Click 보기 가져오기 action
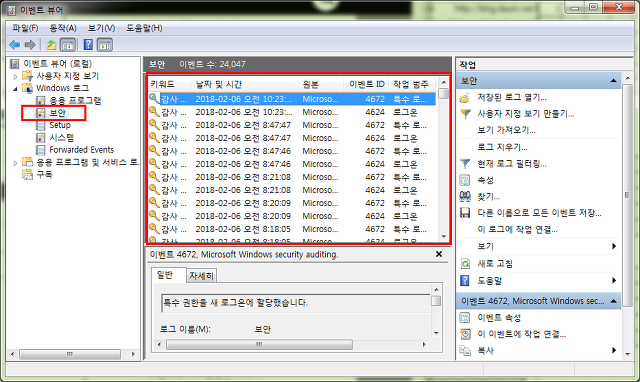 pyautogui.click(x=507, y=130)
